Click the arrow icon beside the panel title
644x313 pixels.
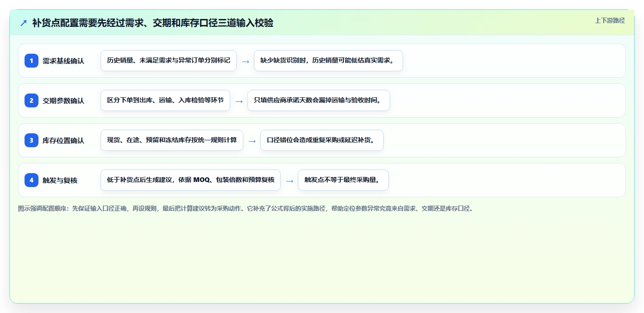tap(24, 23)
